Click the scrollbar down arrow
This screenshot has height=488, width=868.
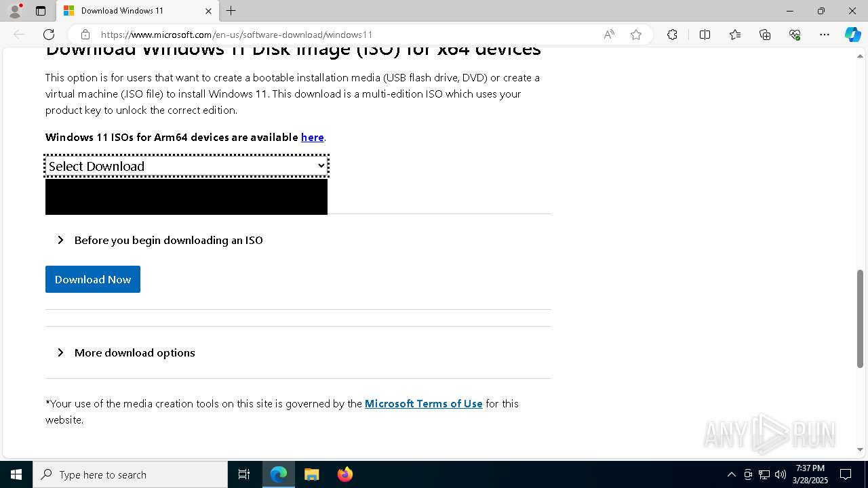(x=860, y=449)
